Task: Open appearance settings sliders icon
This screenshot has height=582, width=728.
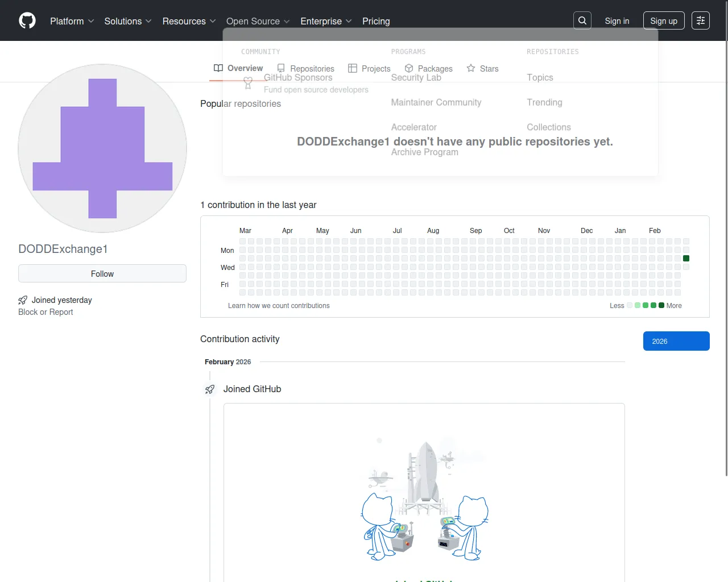Action: pos(701,20)
